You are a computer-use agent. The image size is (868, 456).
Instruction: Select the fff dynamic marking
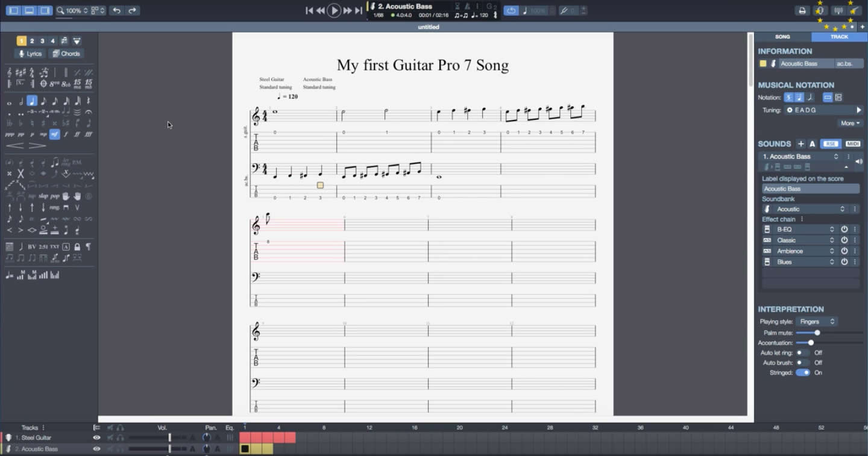click(x=89, y=134)
